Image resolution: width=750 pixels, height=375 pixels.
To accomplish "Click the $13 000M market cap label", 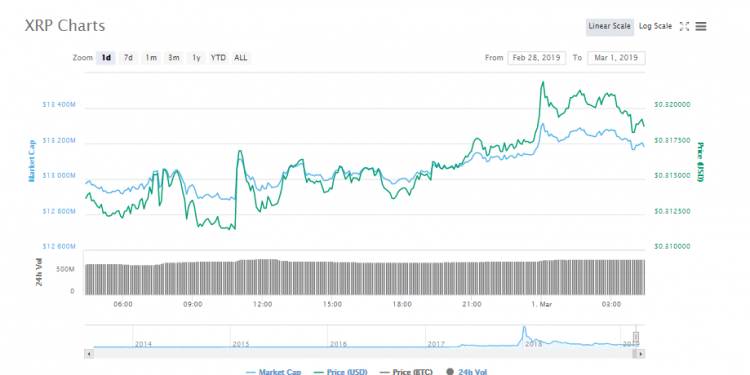I will 59,176.
